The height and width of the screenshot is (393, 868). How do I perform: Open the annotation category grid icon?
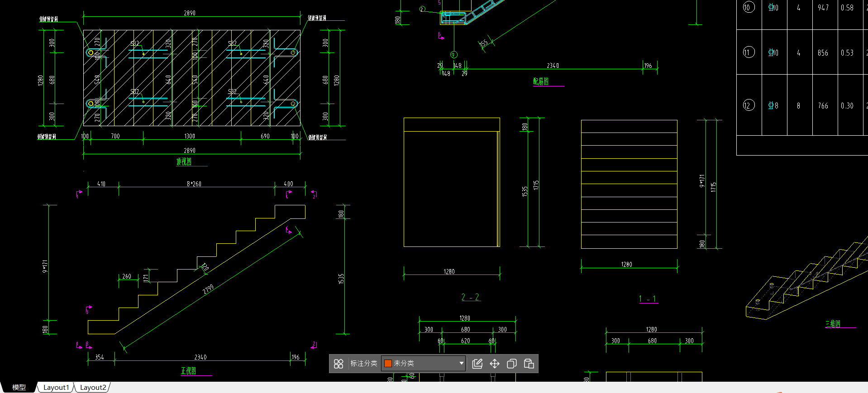(339, 364)
